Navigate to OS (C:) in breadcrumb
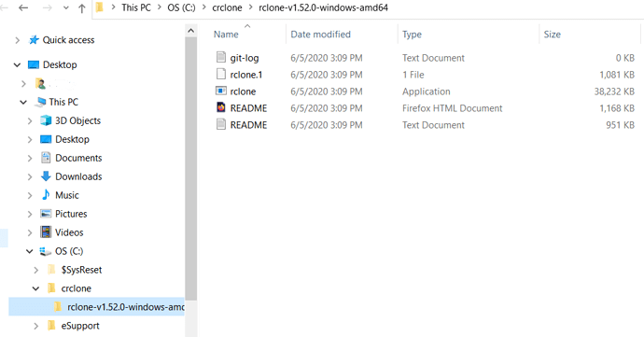Image resolution: width=644 pixels, height=337 pixels. pyautogui.click(x=181, y=7)
